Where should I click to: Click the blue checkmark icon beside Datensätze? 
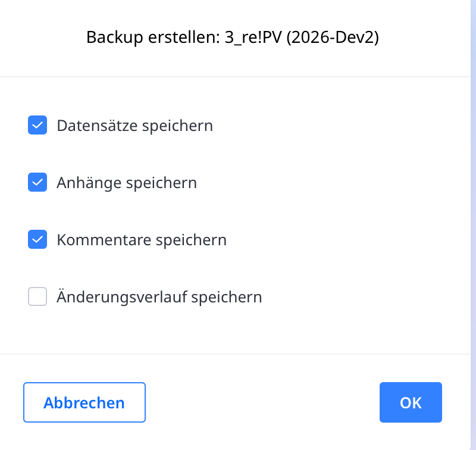point(37,126)
